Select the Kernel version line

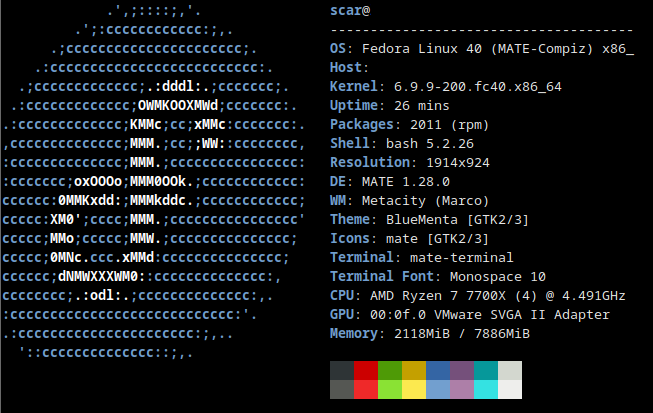pyautogui.click(x=445, y=86)
